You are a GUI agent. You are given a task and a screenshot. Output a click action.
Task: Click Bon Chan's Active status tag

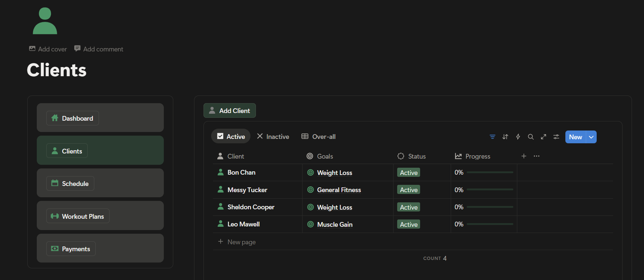tap(408, 172)
